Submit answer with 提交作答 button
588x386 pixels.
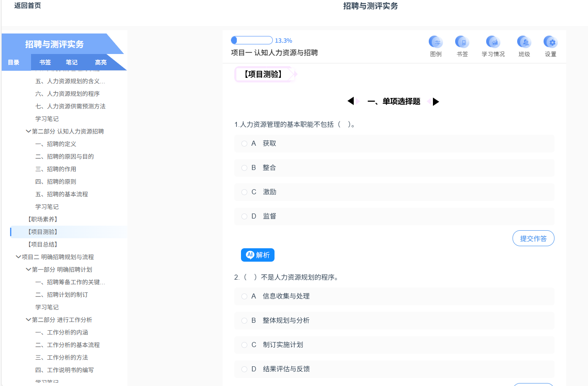point(533,238)
